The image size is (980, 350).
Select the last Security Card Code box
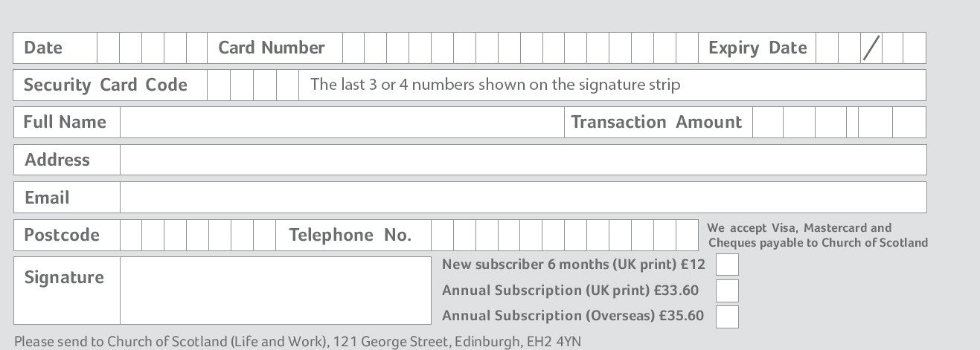(x=287, y=85)
